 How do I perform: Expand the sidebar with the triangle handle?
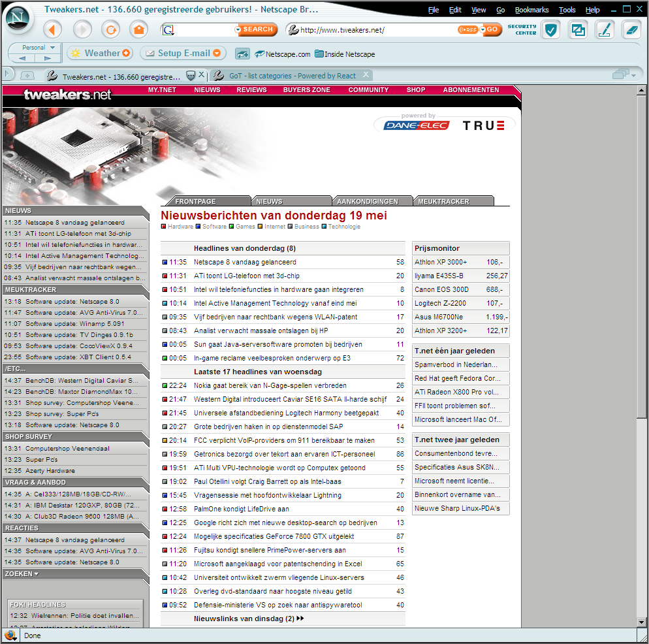(x=7, y=74)
